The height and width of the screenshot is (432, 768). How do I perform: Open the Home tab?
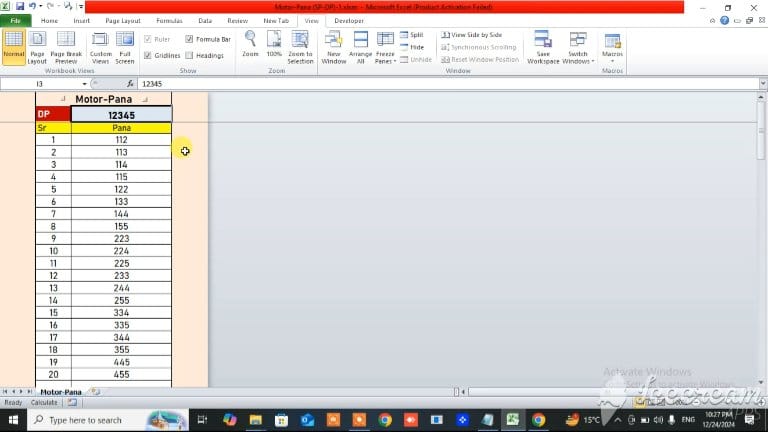49,21
